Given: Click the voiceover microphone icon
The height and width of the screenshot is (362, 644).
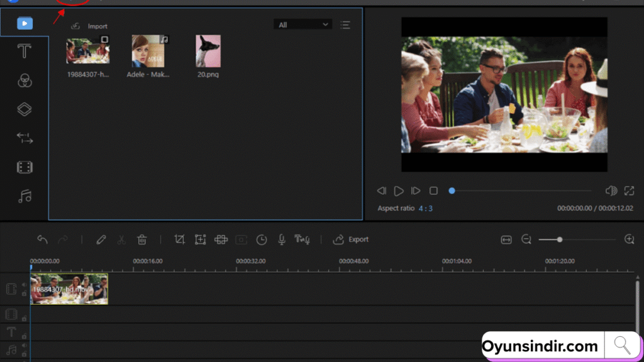Looking at the screenshot, I should click(282, 239).
